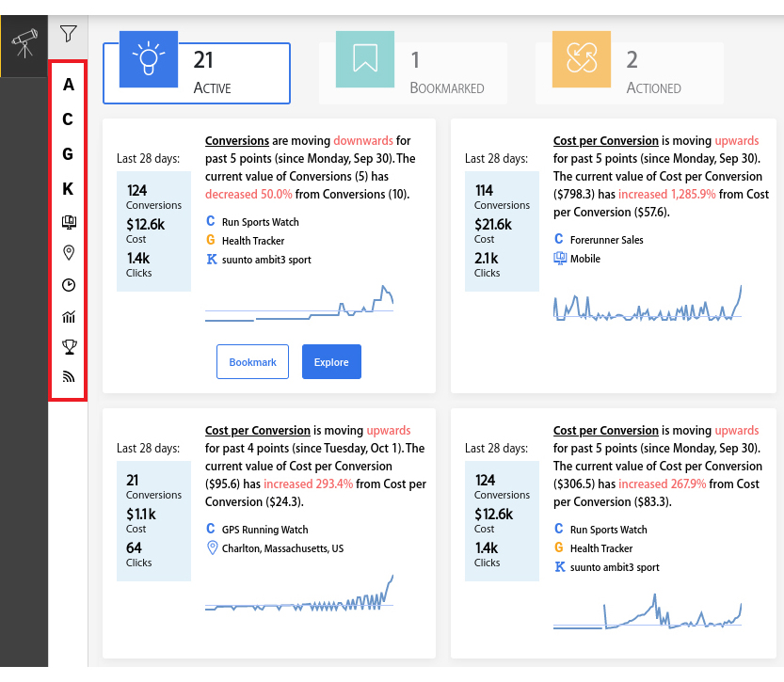Choose the location pin filter icon
This screenshot has height=682, width=784.
[69, 253]
